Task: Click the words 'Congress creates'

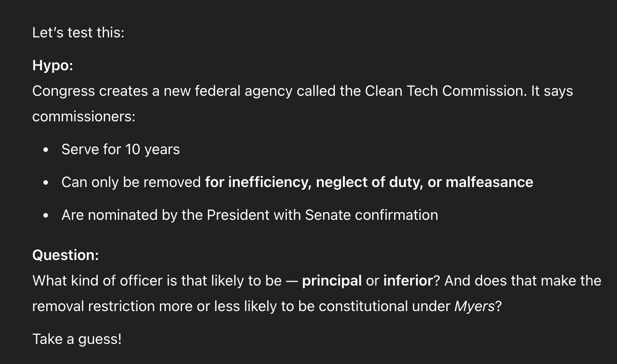Action: (90, 91)
